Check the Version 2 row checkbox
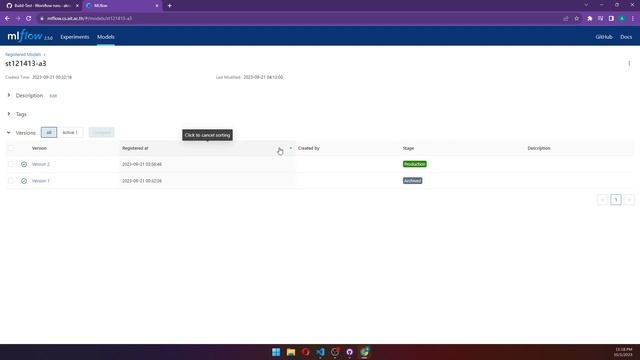This screenshot has width=640, height=360. [x=11, y=164]
